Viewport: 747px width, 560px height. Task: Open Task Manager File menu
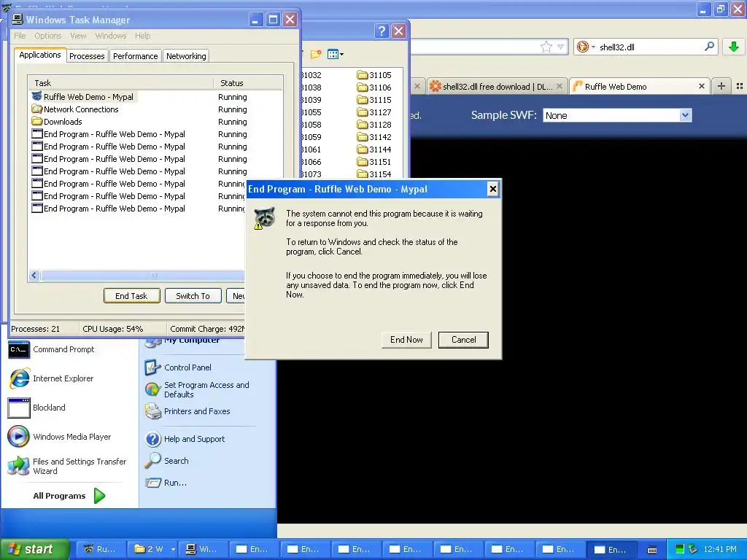[20, 36]
